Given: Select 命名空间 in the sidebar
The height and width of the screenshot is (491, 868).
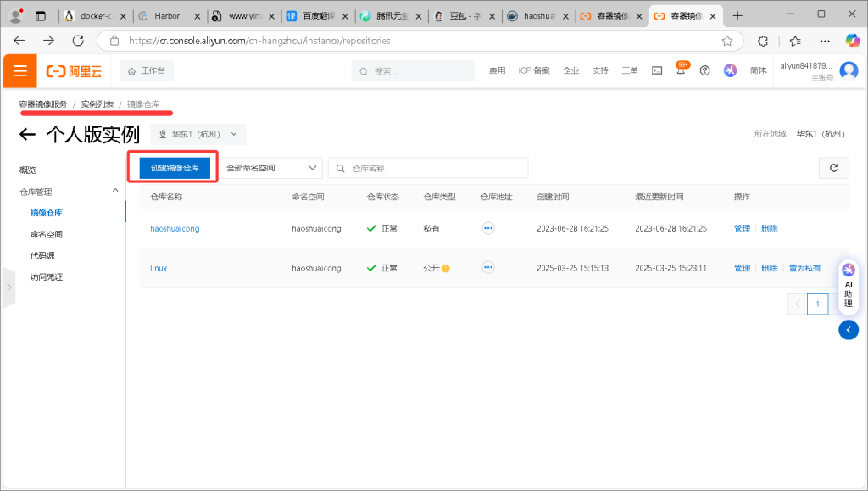Looking at the screenshot, I should tap(47, 234).
